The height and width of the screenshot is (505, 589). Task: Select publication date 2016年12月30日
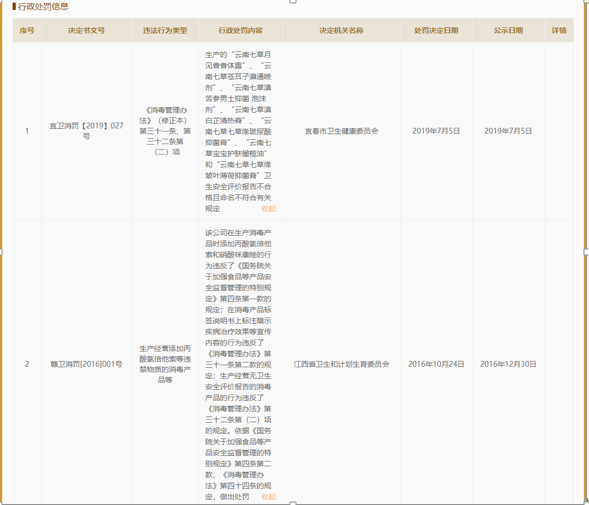pyautogui.click(x=508, y=364)
